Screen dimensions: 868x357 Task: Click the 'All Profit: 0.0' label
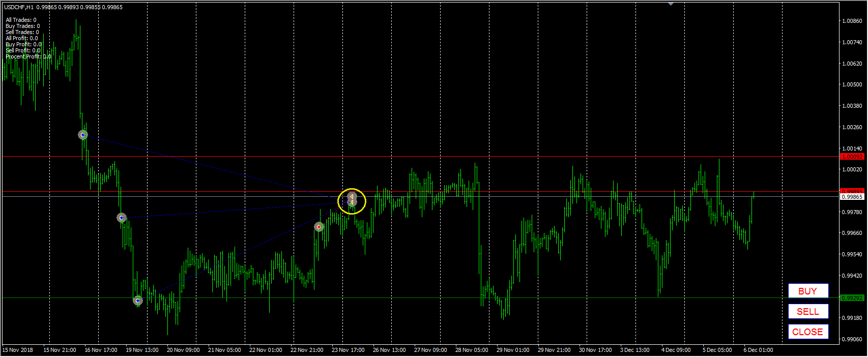(21, 38)
